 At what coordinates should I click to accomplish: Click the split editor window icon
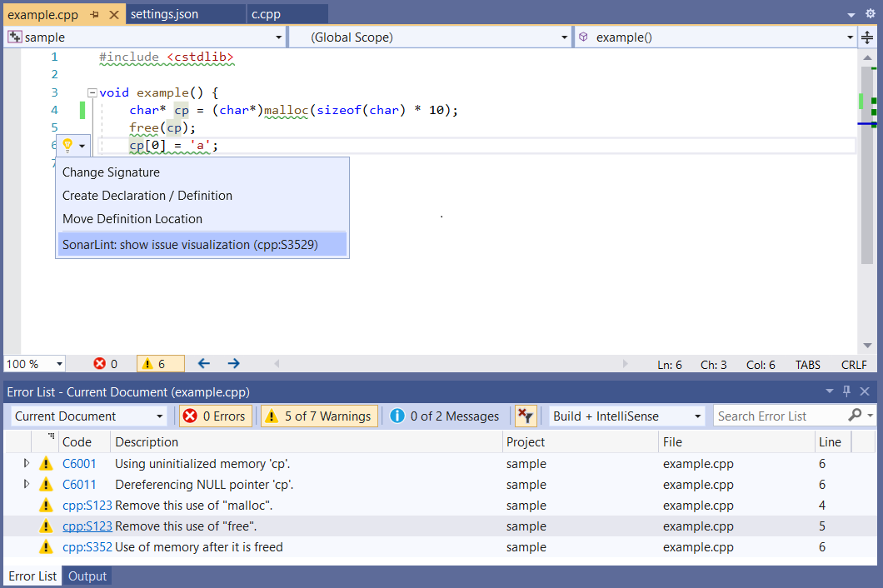867,37
